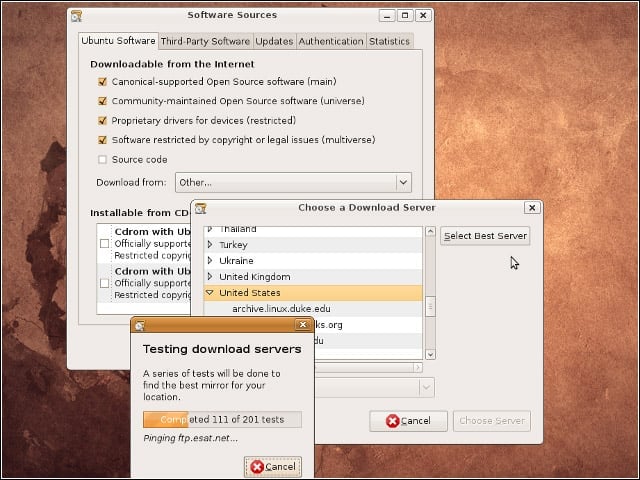Screen dimensions: 640x480
Task: Click the tests progress bar
Action: pyautogui.click(x=222, y=420)
